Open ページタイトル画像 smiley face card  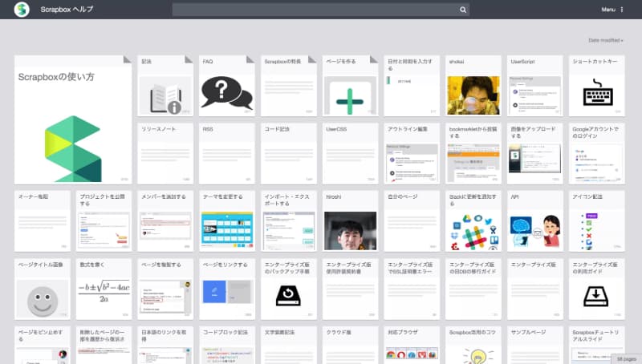click(43, 289)
